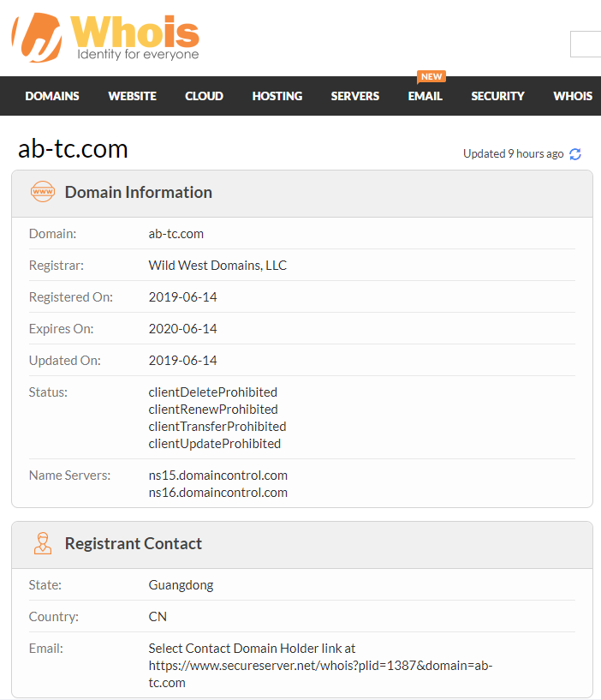The height and width of the screenshot is (700, 601).
Task: Select the domain value ab-tc.com
Action: point(176,234)
